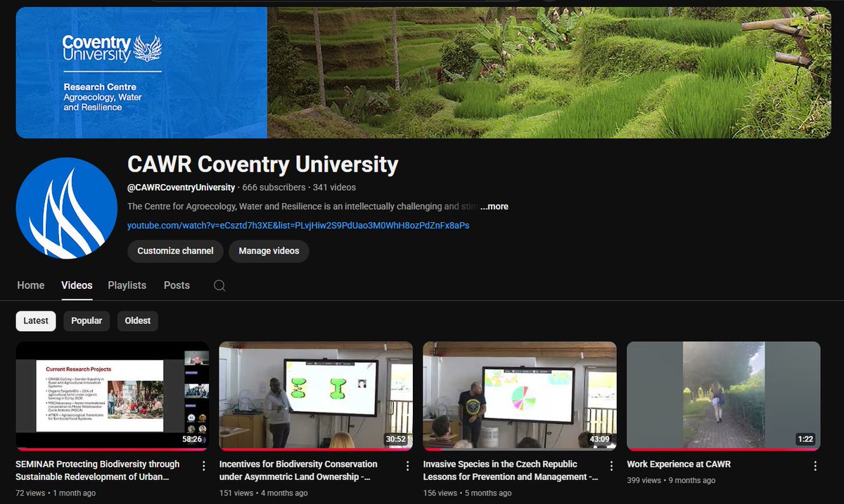The height and width of the screenshot is (504, 844).
Task: Click '156 views • 5 months ago' text
Action: (468, 493)
